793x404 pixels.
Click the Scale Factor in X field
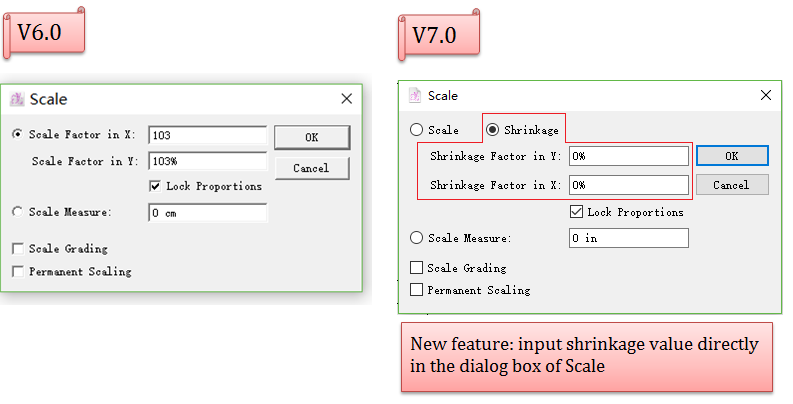click(x=207, y=134)
